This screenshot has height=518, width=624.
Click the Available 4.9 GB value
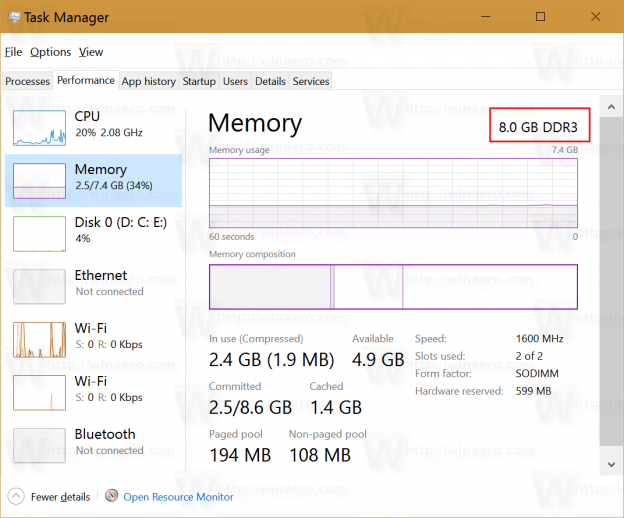[378, 360]
